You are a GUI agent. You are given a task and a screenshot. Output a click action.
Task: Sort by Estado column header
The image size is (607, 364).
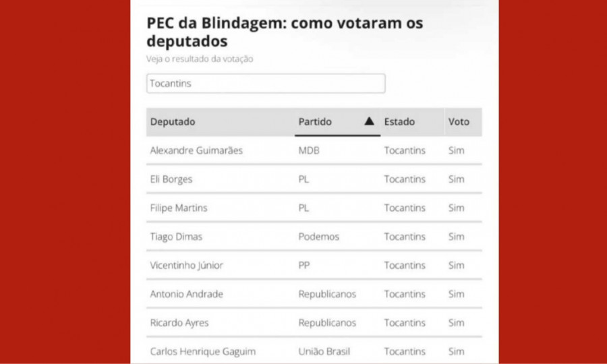click(x=399, y=122)
